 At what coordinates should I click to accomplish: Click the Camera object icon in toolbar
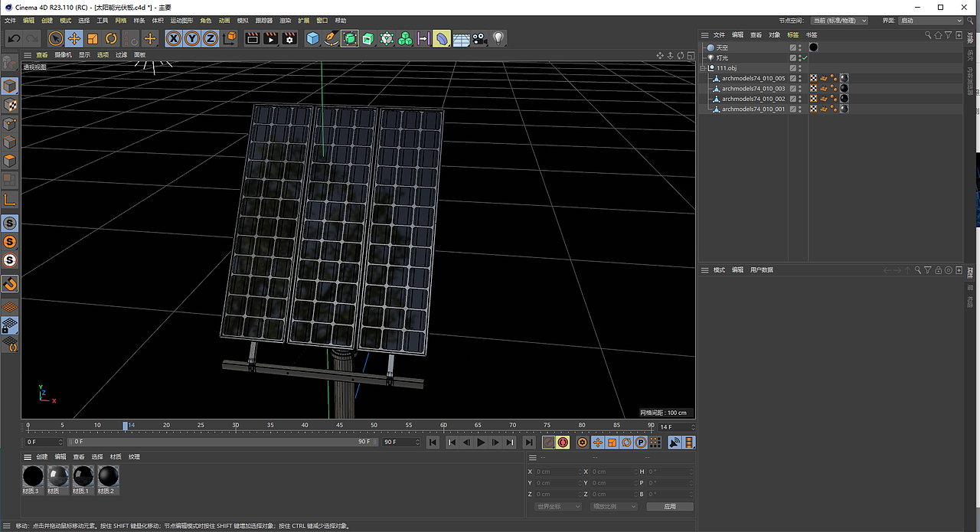coord(480,38)
